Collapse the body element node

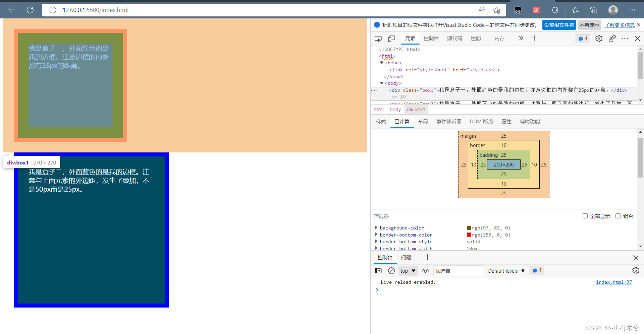click(x=381, y=83)
